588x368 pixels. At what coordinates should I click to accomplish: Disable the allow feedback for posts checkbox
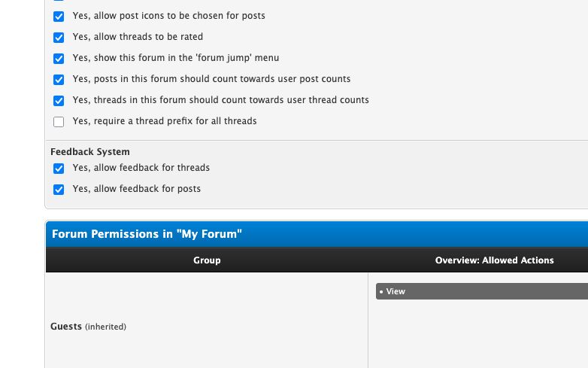tap(59, 189)
